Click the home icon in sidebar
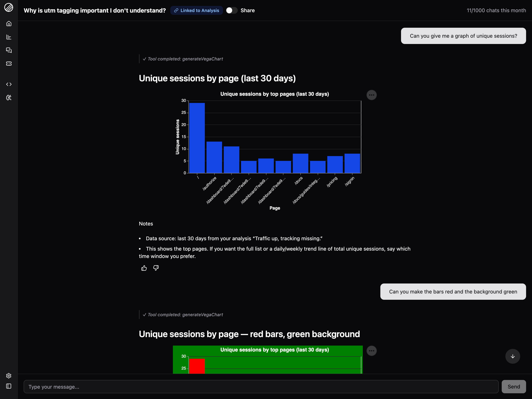The width and height of the screenshot is (532, 399). [9, 24]
